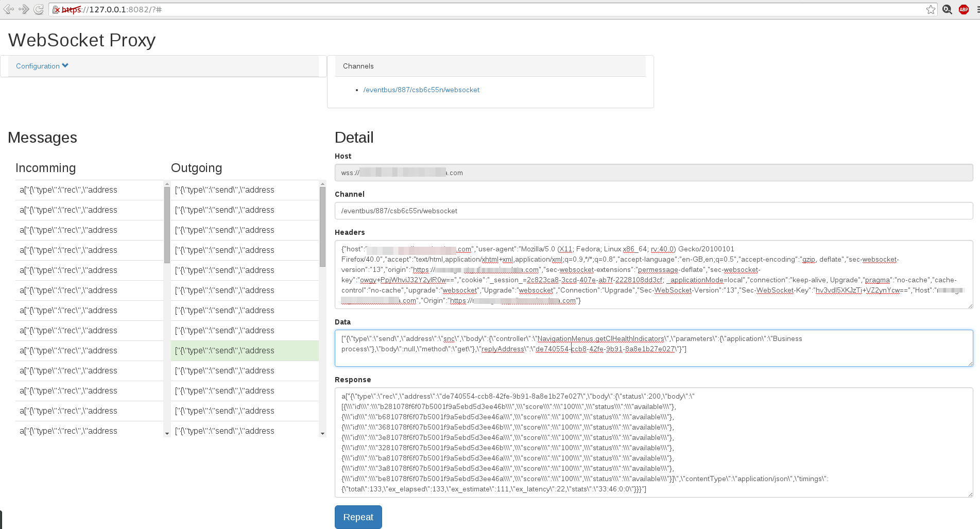Select the first incoming rec message
The image size is (980, 529).
(89, 190)
